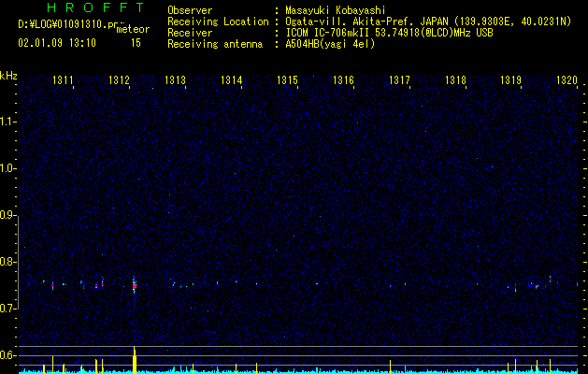Click the gray frequency range bar beside 0.8
Screen dimensions: 588x374
[x=19, y=262]
